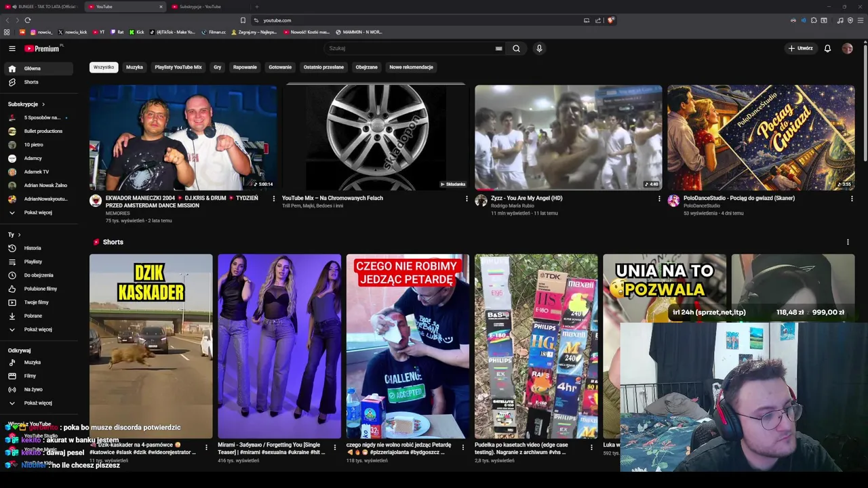Select the Muzyka filter chip

click(x=134, y=67)
